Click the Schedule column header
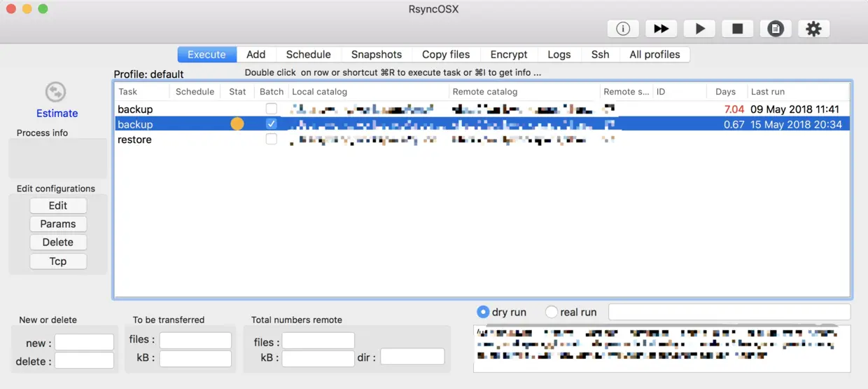Screen dimensions: 868x389 pyautogui.click(x=195, y=92)
